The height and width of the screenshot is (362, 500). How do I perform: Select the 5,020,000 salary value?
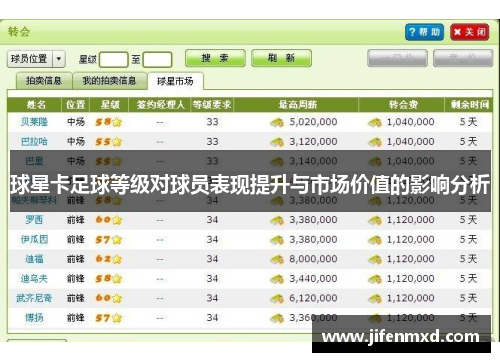313,122
